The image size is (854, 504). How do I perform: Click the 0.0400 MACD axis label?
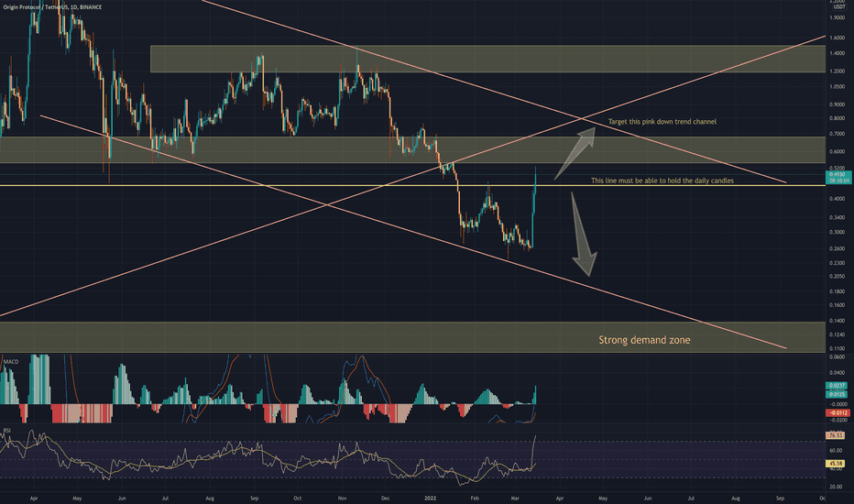click(x=838, y=373)
